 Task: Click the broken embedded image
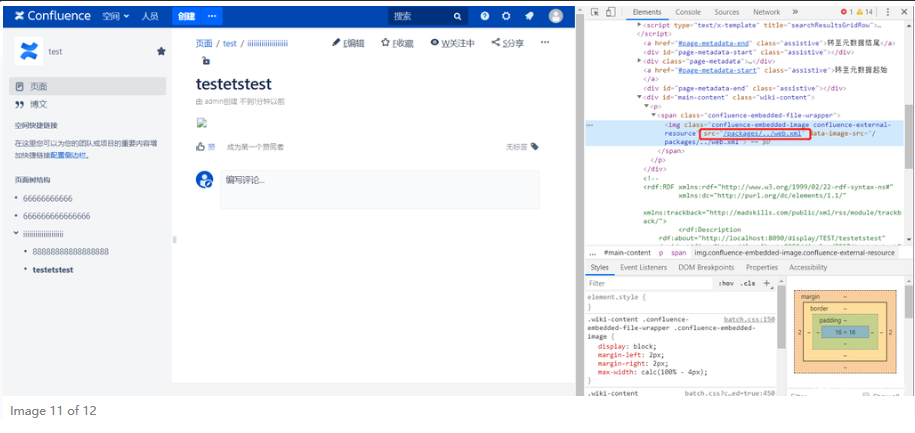202,123
